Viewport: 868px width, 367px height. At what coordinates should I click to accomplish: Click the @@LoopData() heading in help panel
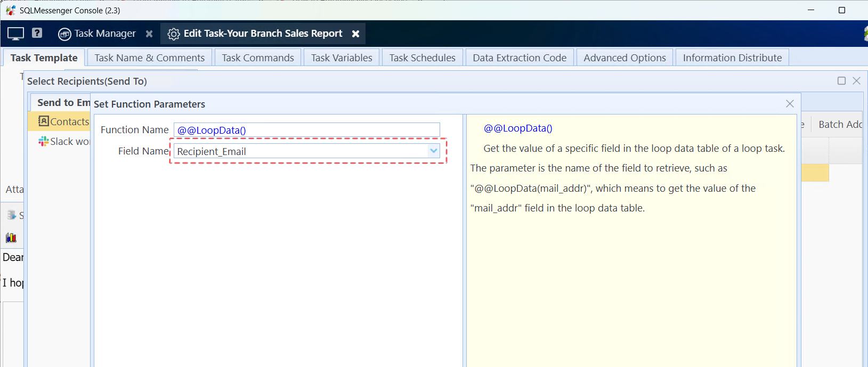[518, 128]
